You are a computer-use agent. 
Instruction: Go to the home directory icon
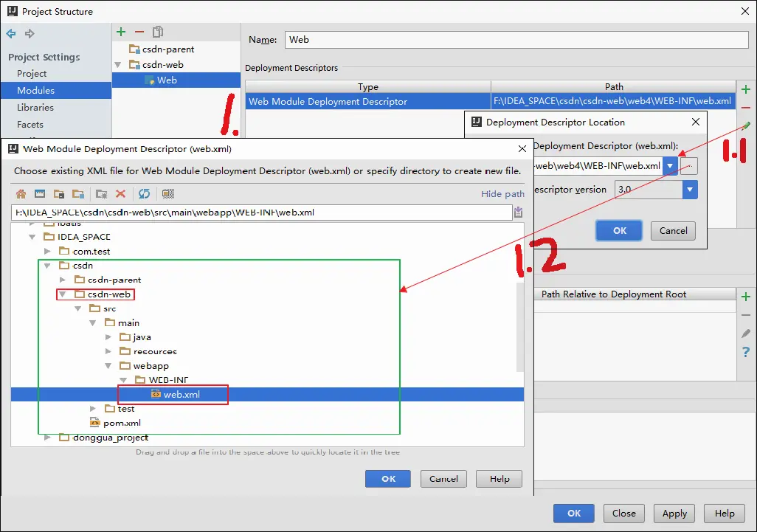pos(21,194)
